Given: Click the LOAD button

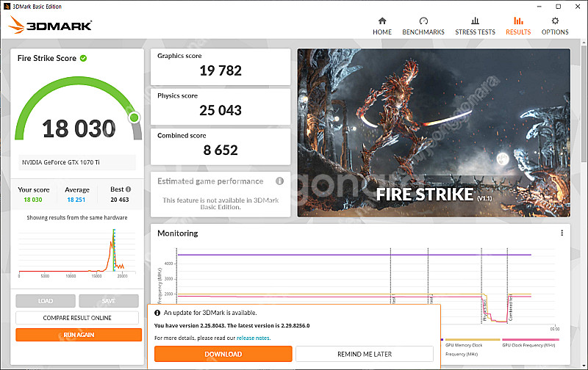Looking at the screenshot, I should 46,301.
